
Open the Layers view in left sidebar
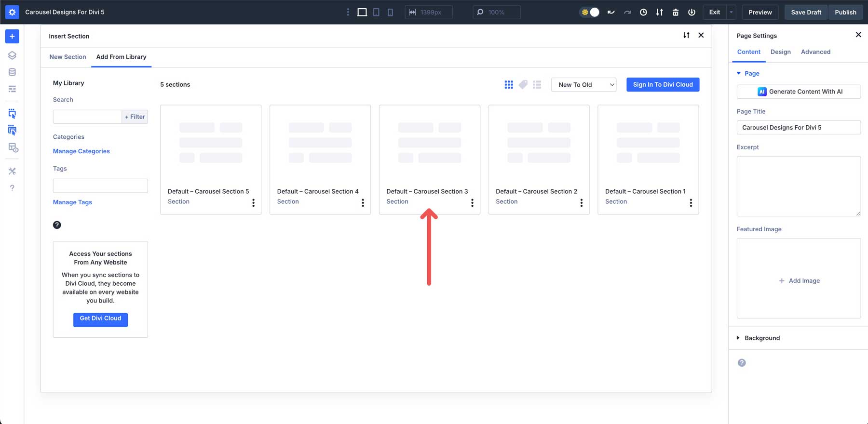12,55
